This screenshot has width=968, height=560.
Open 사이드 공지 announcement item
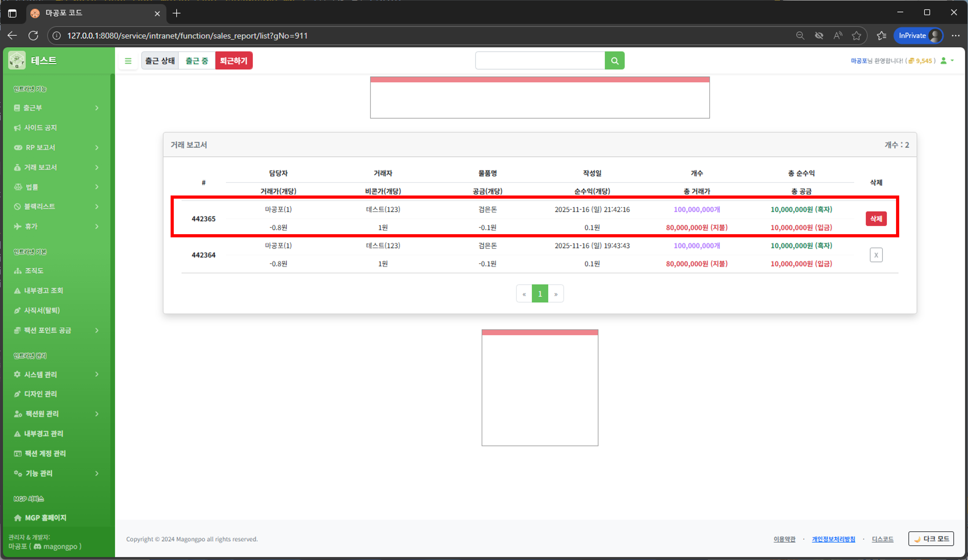coord(40,128)
